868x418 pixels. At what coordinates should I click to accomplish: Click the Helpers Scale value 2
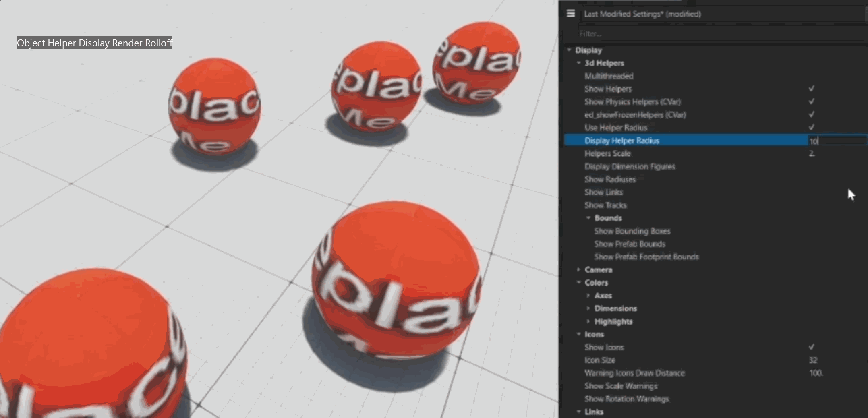point(812,153)
